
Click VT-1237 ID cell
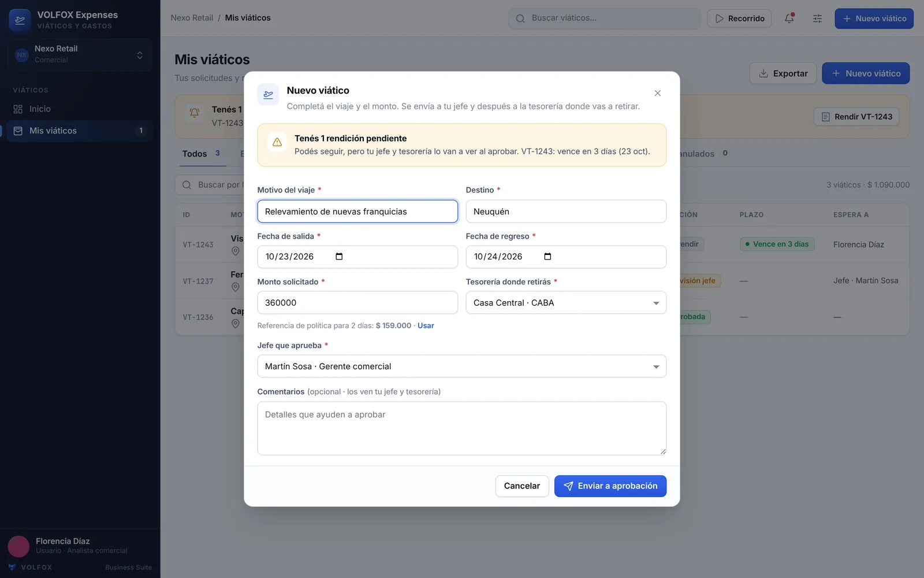[x=198, y=281]
